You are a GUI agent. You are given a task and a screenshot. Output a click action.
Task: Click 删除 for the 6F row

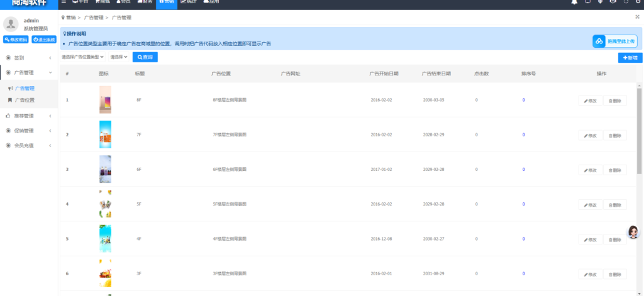coord(615,170)
